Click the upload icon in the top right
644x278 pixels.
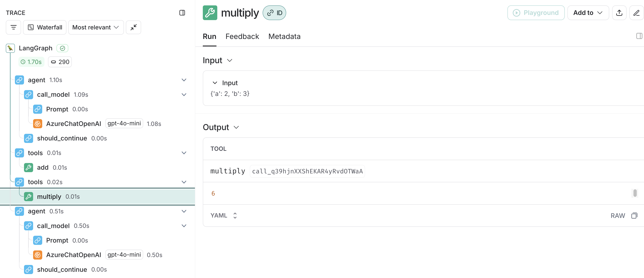click(x=619, y=12)
